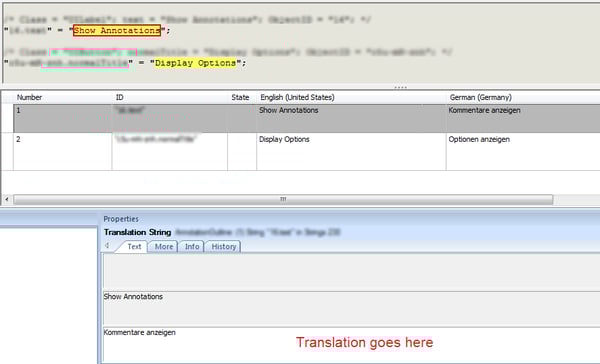
Task: Click the Number column header
Action: tap(29, 97)
